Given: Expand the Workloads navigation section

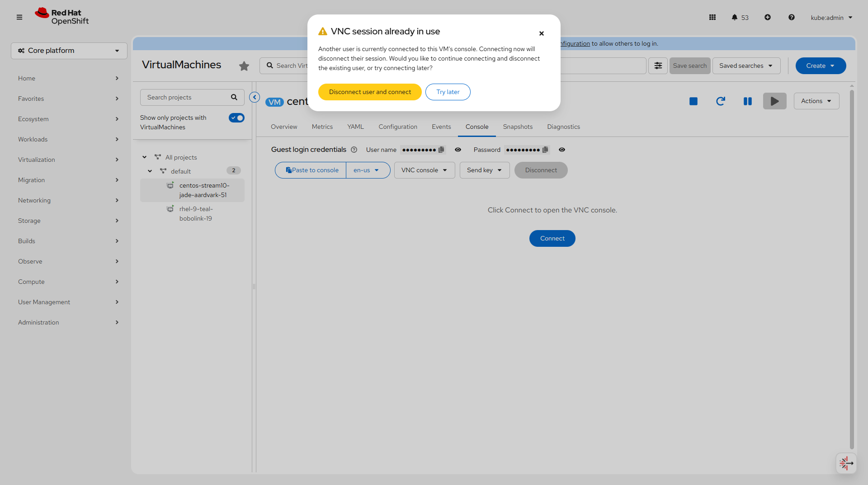Looking at the screenshot, I should point(69,139).
